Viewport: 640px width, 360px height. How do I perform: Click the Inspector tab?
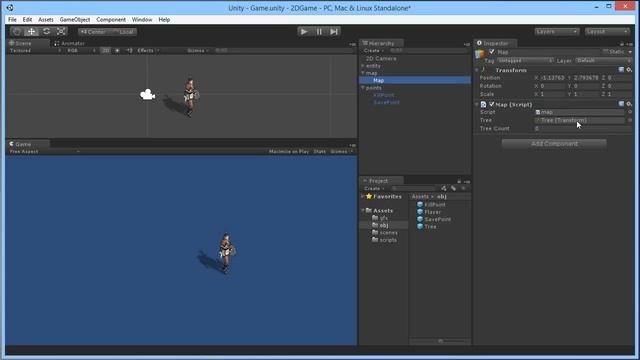click(x=496, y=43)
